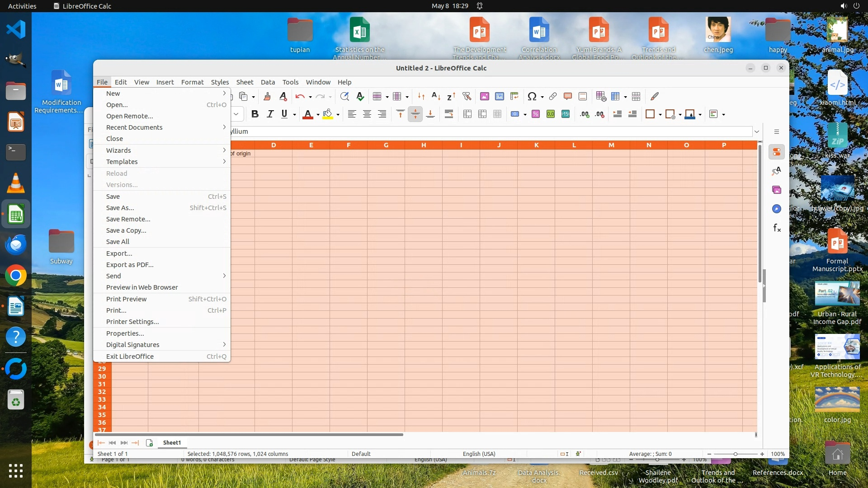Click column header K
Image resolution: width=868 pixels, height=488 pixels.
tap(537, 145)
